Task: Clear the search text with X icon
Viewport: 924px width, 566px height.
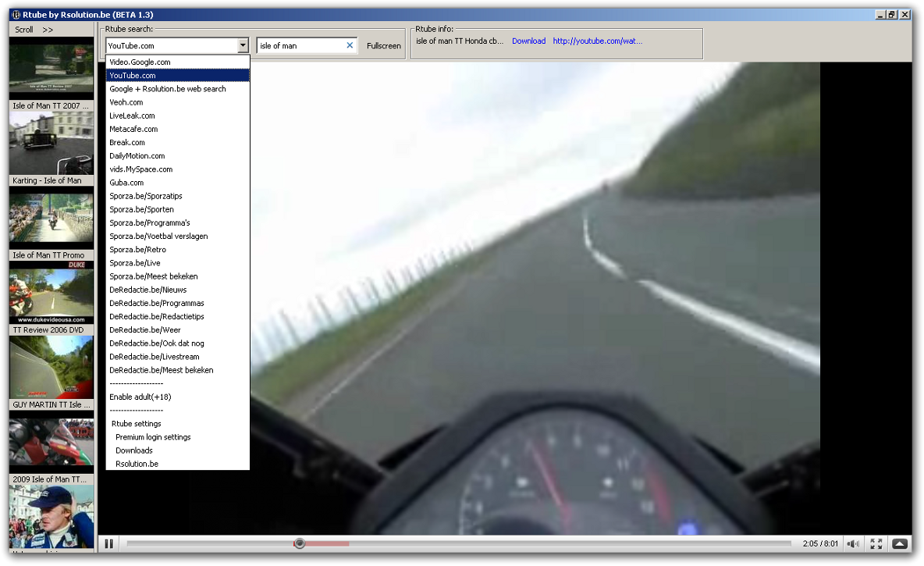Action: (x=350, y=45)
